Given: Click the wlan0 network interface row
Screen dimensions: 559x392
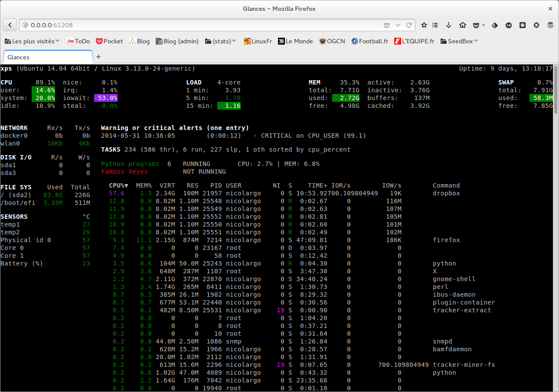Looking at the screenshot, I should [x=45, y=143].
